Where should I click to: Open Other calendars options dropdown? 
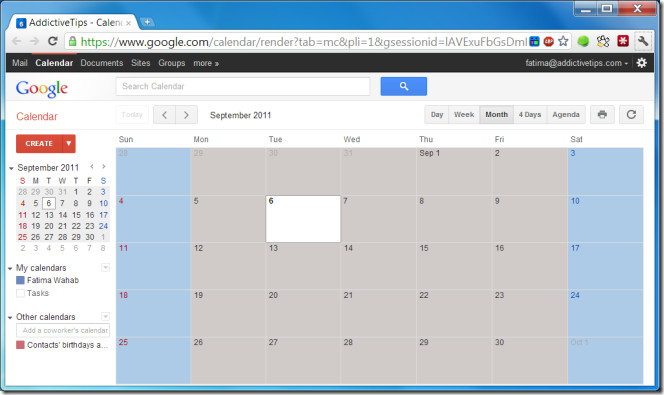coord(105,317)
